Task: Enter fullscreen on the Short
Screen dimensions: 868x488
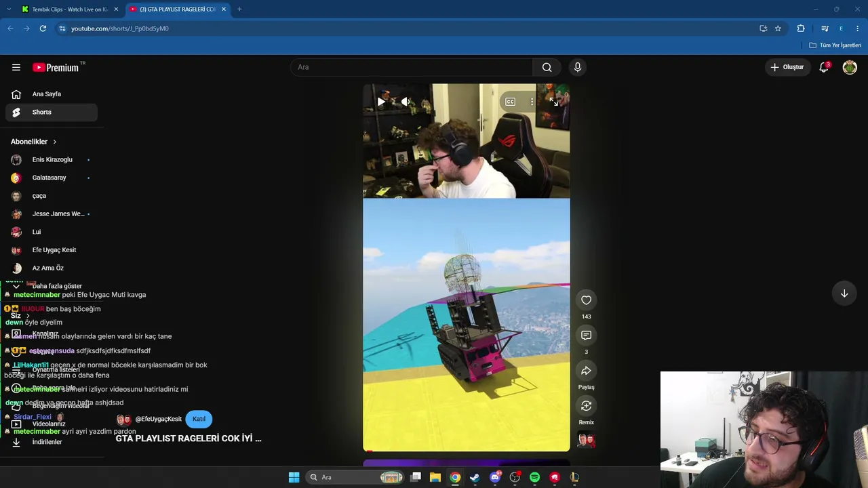Action: 553,102
